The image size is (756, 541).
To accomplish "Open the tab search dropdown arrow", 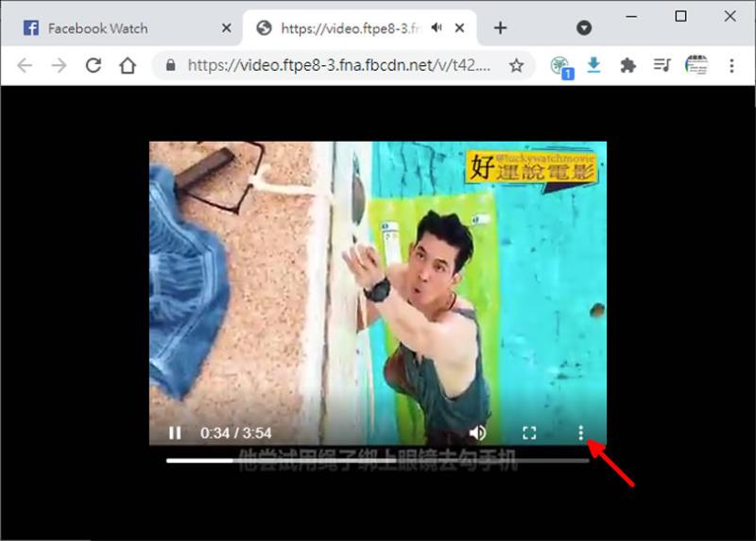I will click(584, 28).
